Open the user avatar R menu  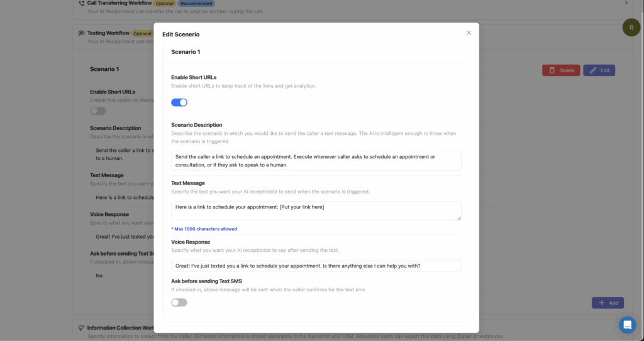(x=631, y=28)
